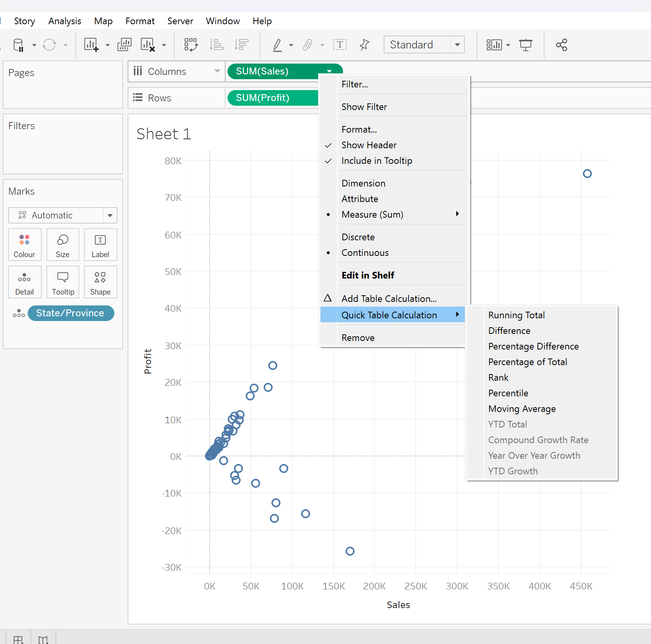Click the Tooltip marks button

pyautogui.click(x=63, y=282)
